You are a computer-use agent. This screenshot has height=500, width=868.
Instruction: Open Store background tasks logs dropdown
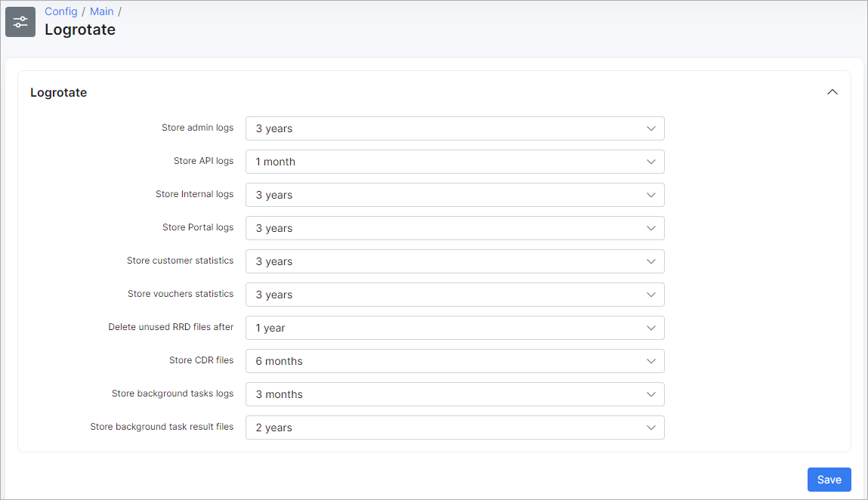(455, 394)
